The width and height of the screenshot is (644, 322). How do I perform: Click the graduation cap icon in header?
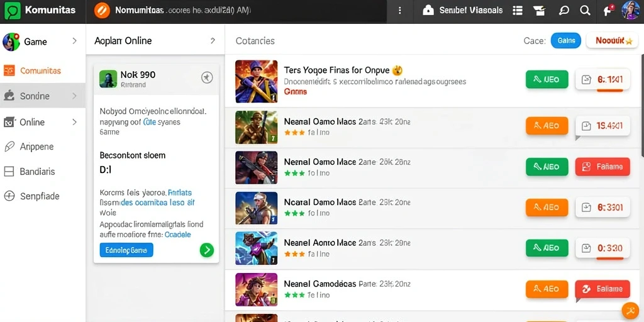point(539,10)
